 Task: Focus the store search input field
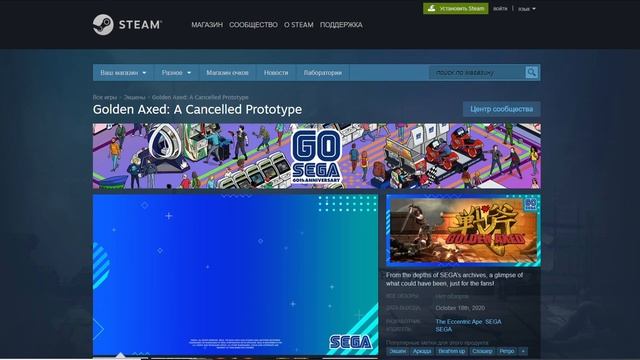click(x=477, y=73)
